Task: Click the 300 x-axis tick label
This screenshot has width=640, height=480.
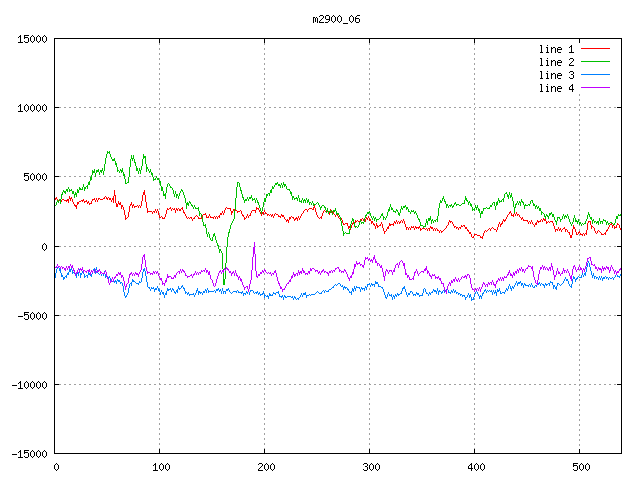Action: click(x=370, y=467)
